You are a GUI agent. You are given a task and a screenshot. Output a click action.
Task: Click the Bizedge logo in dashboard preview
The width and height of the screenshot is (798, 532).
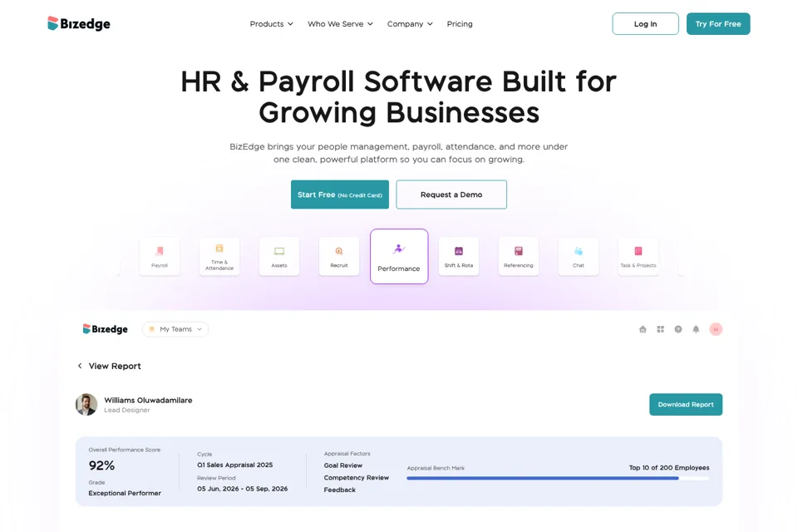tap(106, 329)
